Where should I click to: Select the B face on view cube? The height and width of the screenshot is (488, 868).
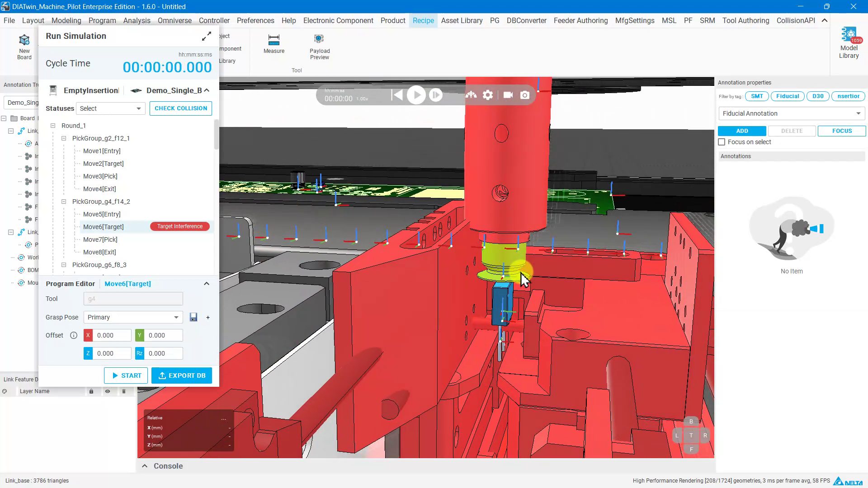[x=691, y=422]
